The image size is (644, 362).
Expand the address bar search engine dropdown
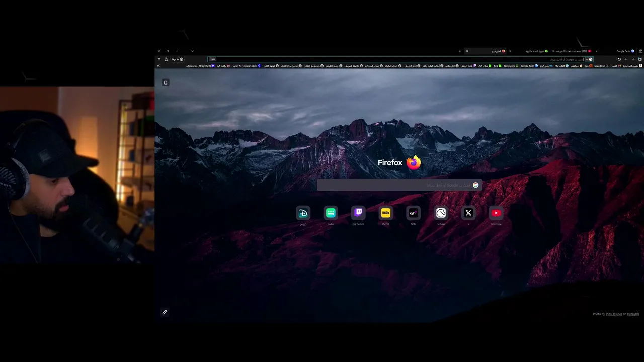tap(587, 59)
